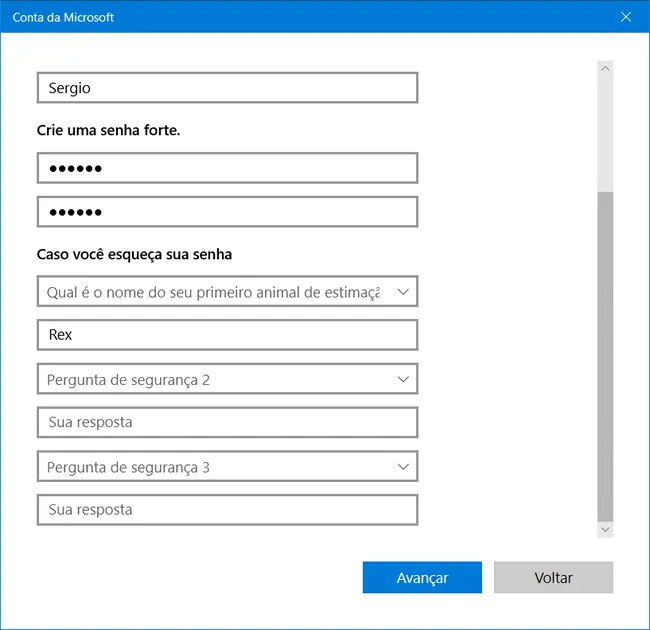The height and width of the screenshot is (630, 650).
Task: Click the answer field containing Rex
Action: [227, 335]
